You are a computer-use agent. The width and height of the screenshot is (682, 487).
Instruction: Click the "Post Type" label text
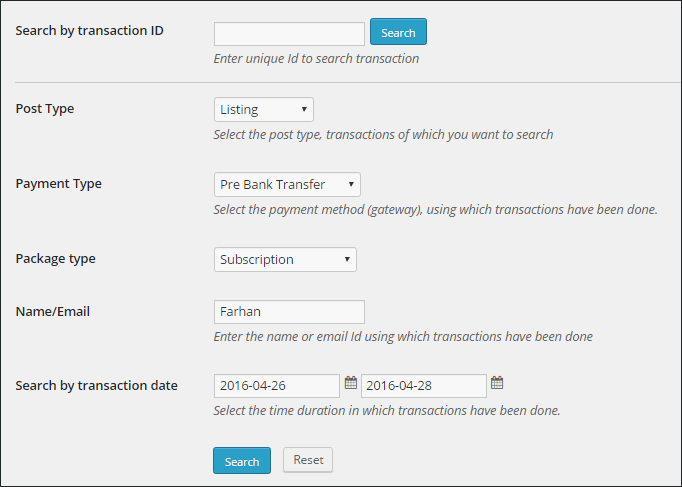(x=45, y=109)
